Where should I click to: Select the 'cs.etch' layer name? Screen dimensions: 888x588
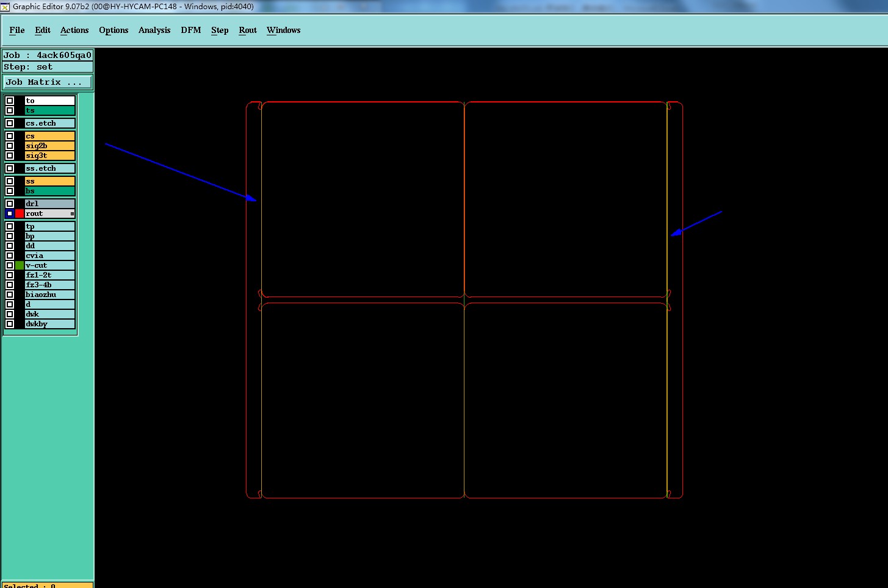pyautogui.click(x=50, y=123)
